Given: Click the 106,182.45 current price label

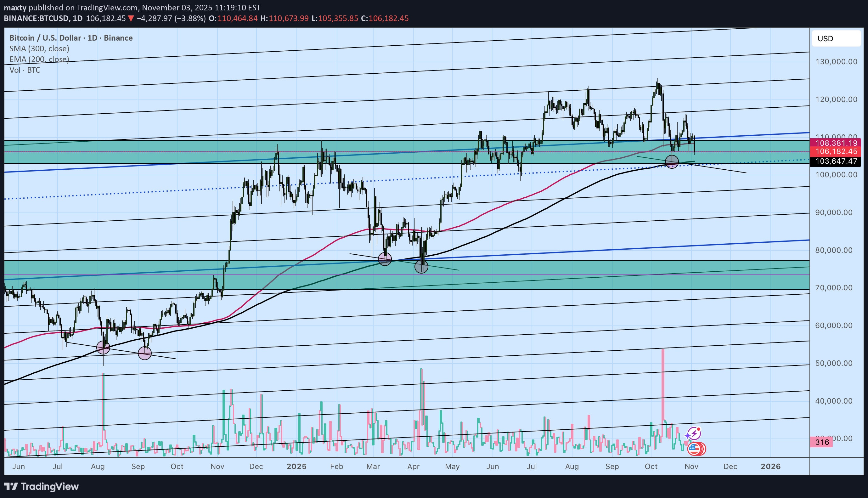Looking at the screenshot, I should [x=836, y=151].
